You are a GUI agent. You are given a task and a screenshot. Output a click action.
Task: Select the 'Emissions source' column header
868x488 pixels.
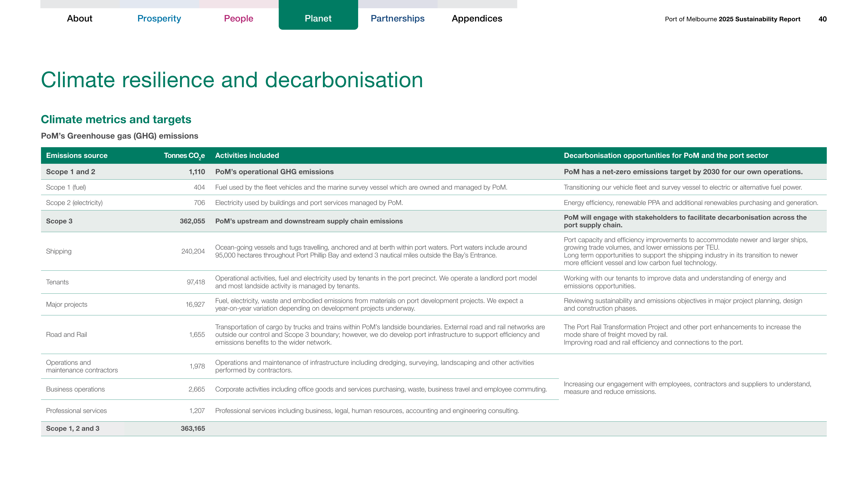[x=77, y=156]
